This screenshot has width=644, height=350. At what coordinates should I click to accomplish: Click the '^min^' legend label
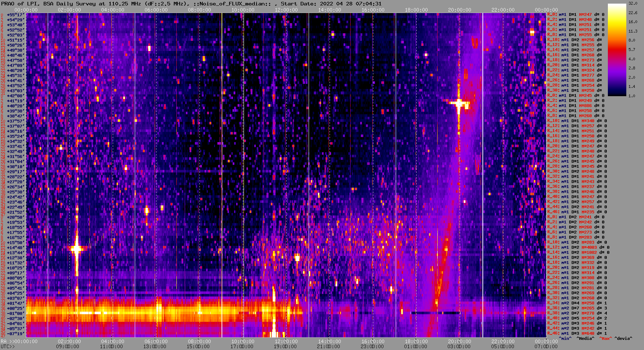565,338
